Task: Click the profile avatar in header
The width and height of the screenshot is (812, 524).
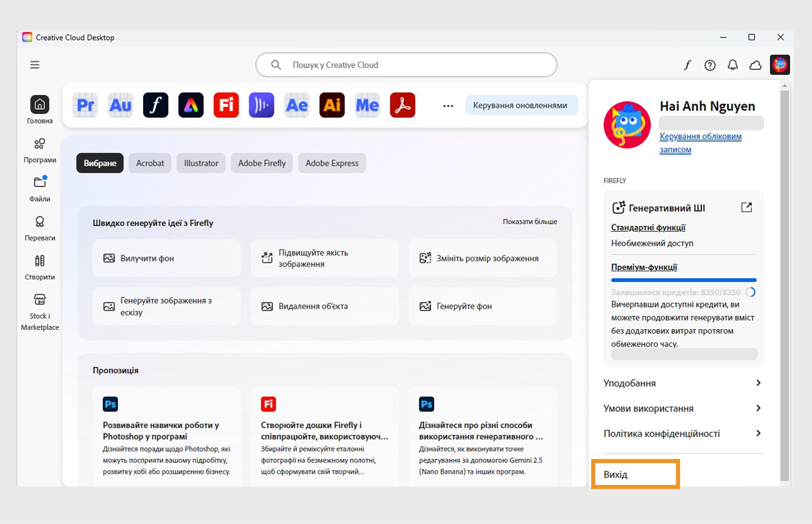Action: [780, 65]
